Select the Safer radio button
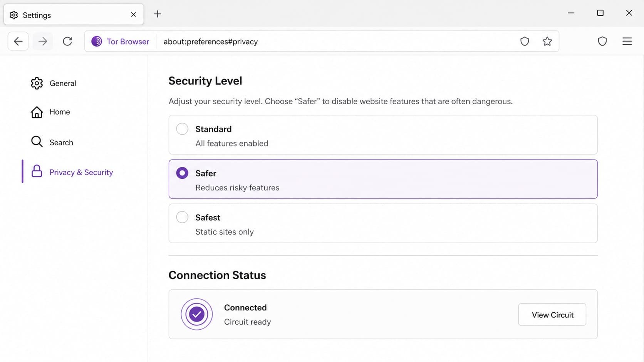 (182, 173)
